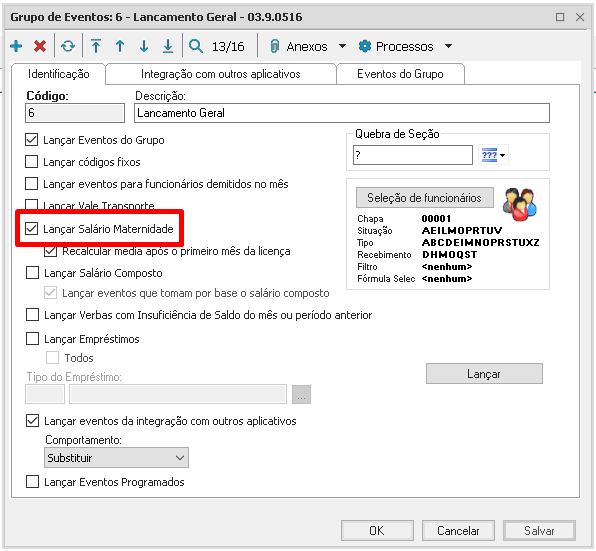
Task: Click the Seleção de funcionários button
Action: 425,198
